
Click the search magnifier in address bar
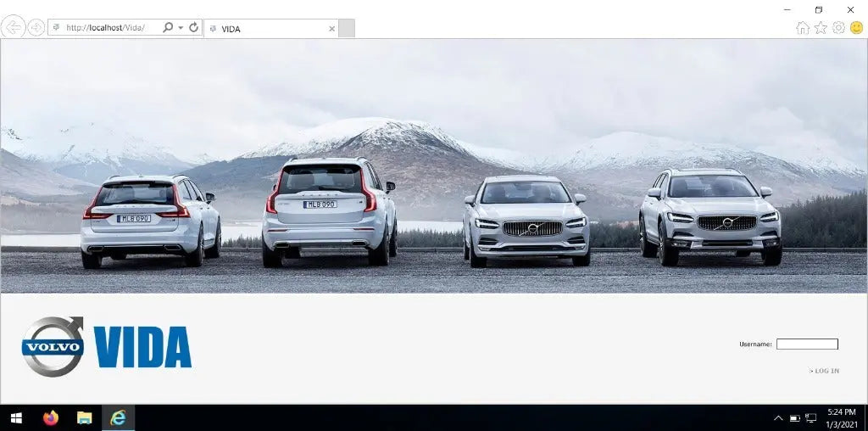click(168, 27)
